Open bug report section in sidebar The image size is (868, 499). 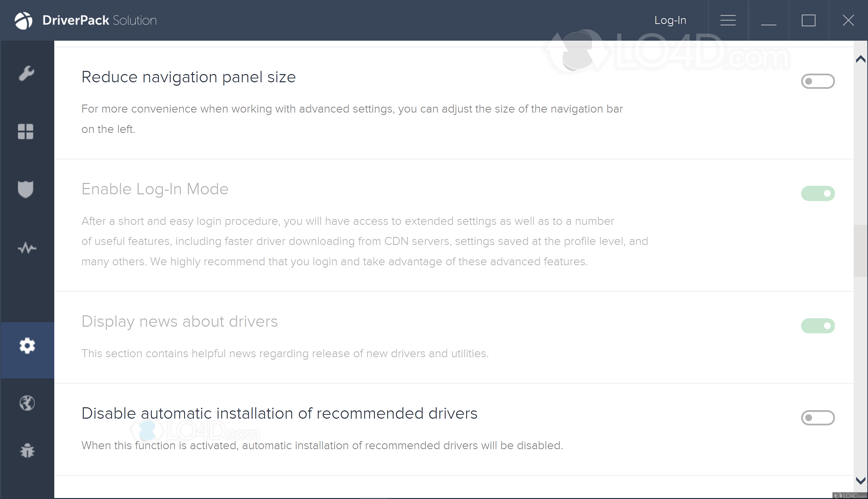point(27,451)
